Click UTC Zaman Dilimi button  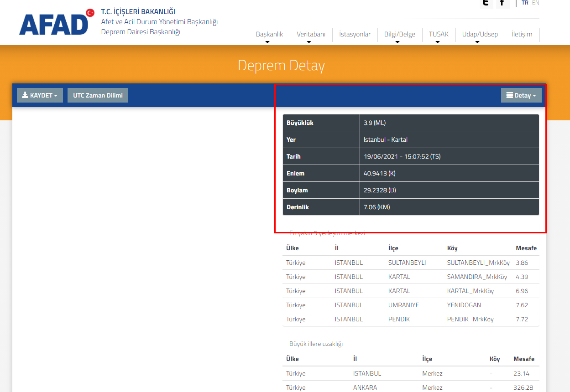(98, 95)
